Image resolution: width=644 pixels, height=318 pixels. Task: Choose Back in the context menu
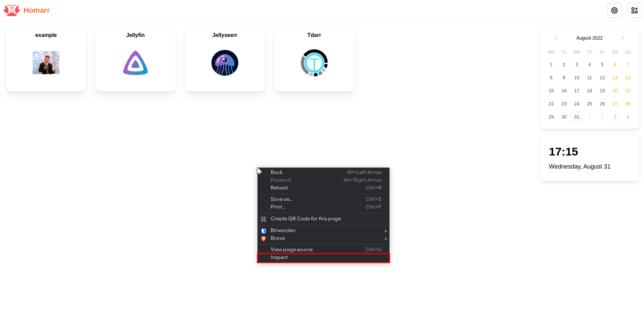tap(323, 172)
